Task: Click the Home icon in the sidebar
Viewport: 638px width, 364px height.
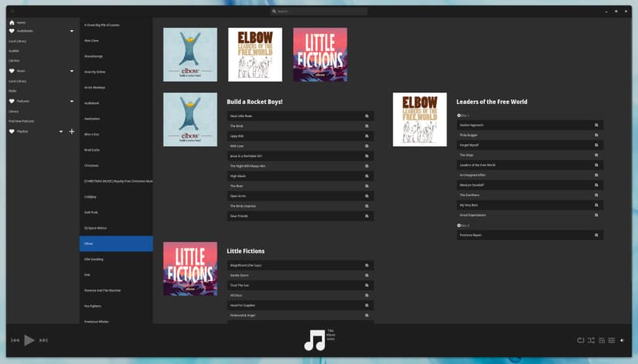Action: pos(12,22)
